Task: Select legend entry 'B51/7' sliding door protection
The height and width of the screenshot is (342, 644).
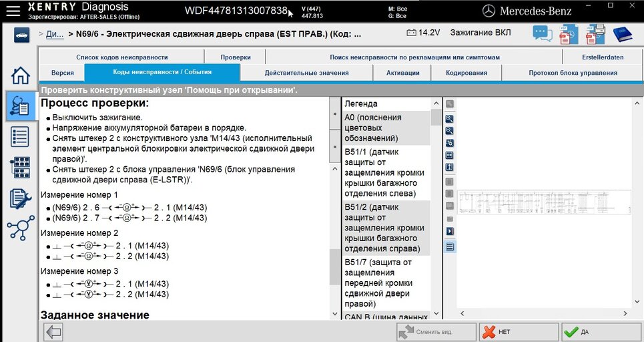Action: (386, 283)
